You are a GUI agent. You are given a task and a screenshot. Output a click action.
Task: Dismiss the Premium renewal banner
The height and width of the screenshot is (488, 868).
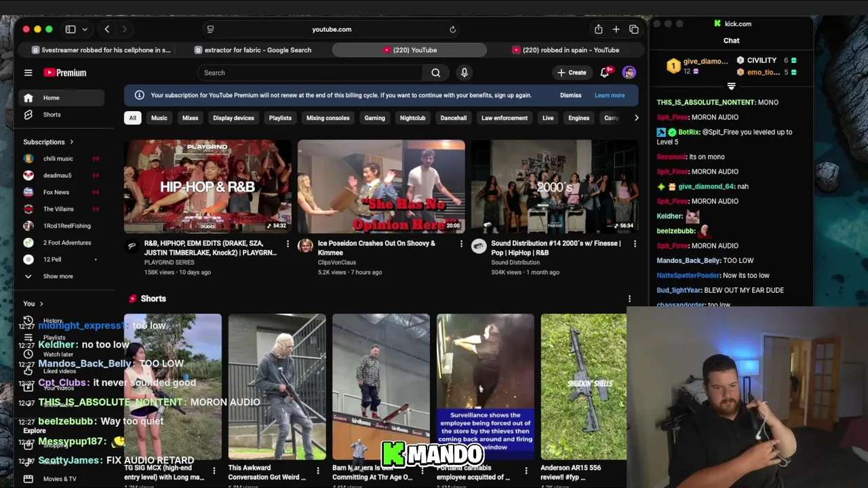(570, 96)
